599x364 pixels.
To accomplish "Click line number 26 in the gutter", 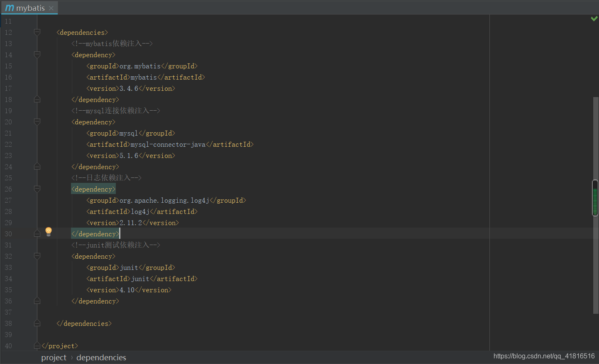I will [x=8, y=189].
